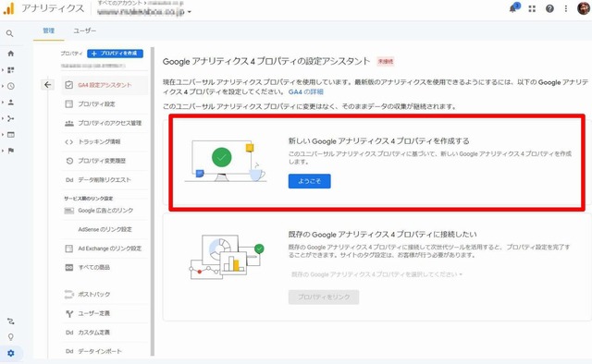Open Google apps grid icon
The height and width of the screenshot is (364, 592).
coord(532,8)
